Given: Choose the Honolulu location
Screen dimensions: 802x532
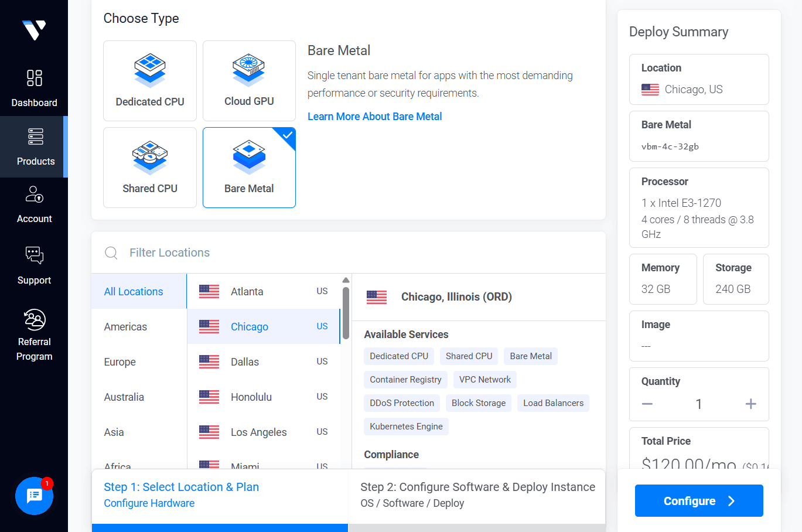Looking at the screenshot, I should tap(264, 397).
